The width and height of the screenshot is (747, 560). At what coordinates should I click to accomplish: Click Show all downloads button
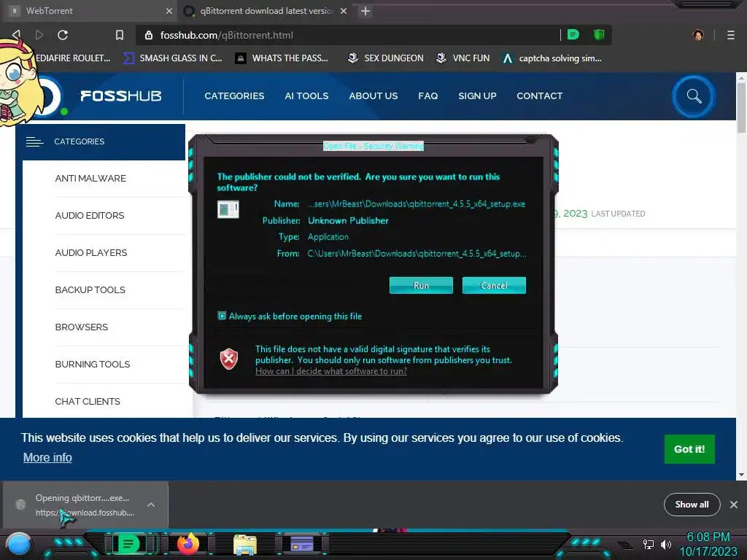point(692,505)
